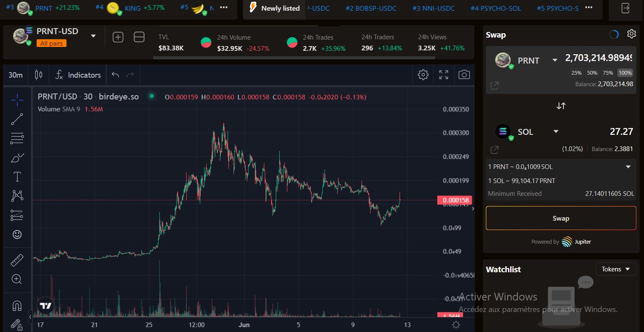Click the swap refresh spinner
Screen dimensions: 644x332
point(614,35)
